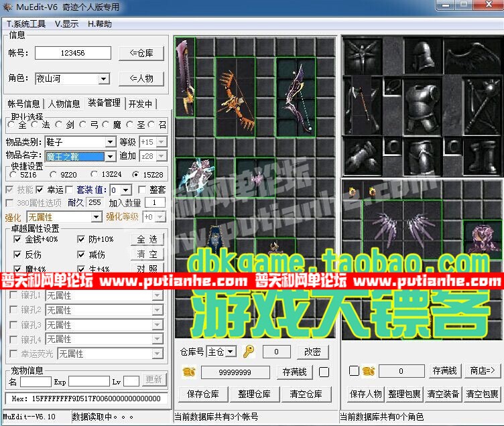Click the 保存仓库 save warehouse button
This screenshot has height=426, width=504.
pos(203,395)
